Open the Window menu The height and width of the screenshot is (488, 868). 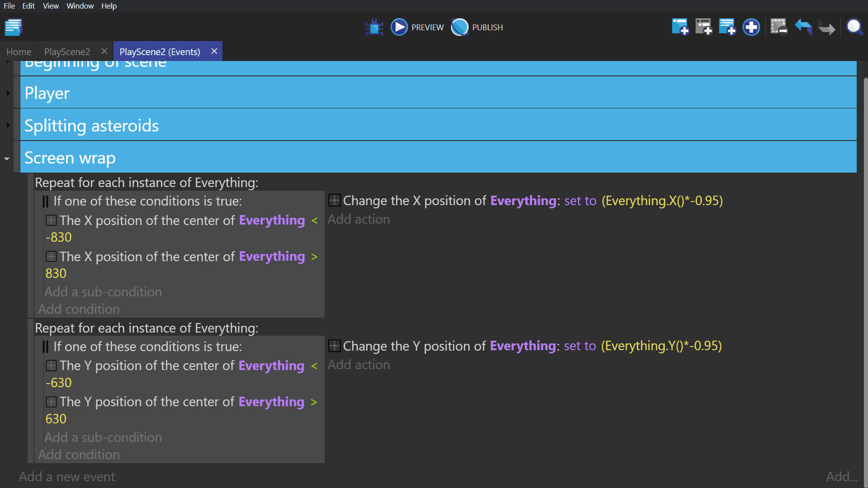point(80,6)
